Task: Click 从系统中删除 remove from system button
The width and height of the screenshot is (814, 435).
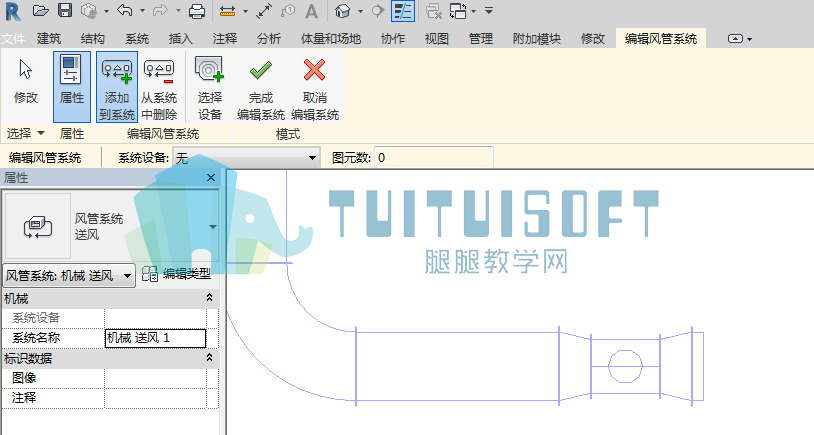Action: coord(159,87)
